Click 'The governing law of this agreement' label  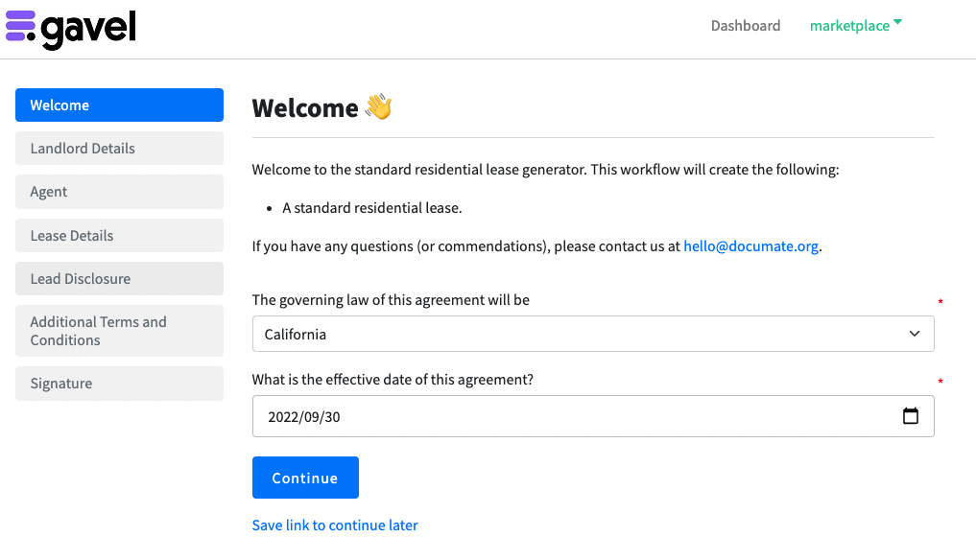(x=391, y=300)
